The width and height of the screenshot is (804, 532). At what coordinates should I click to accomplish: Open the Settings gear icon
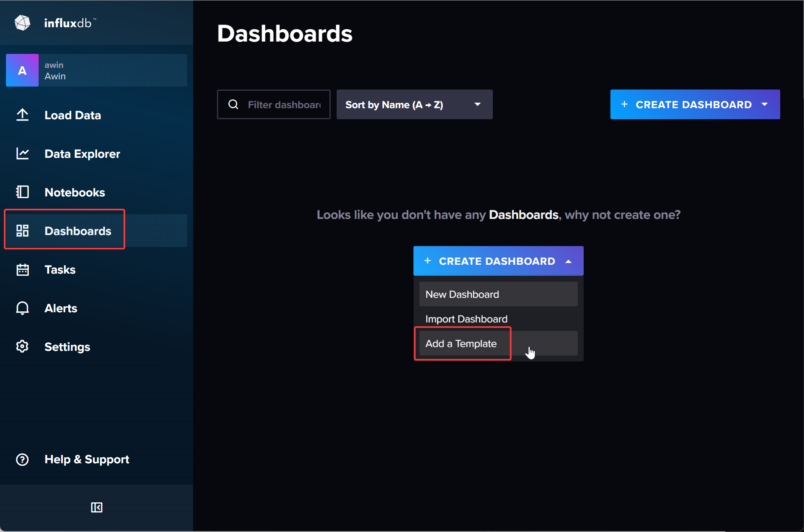[x=22, y=347]
